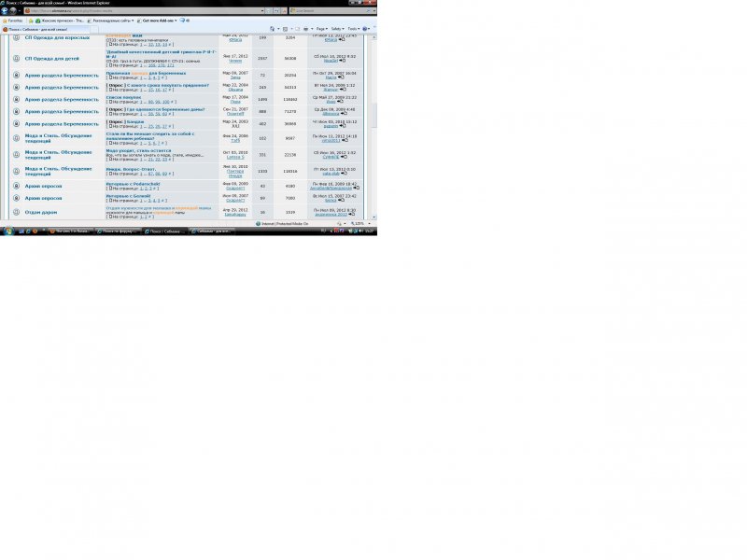Click locked topic icon beside 'Список покупок'
Viewport: 747px width, 560px height.
pyautogui.click(x=16, y=100)
